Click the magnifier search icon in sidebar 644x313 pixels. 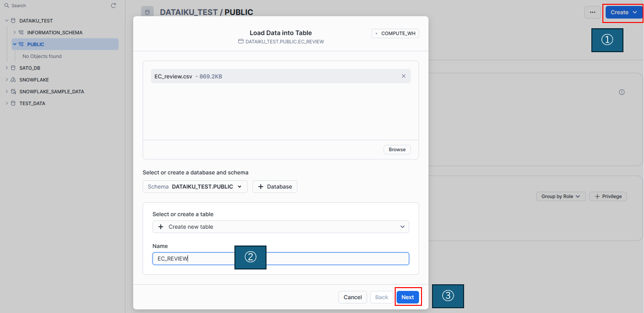coord(6,6)
